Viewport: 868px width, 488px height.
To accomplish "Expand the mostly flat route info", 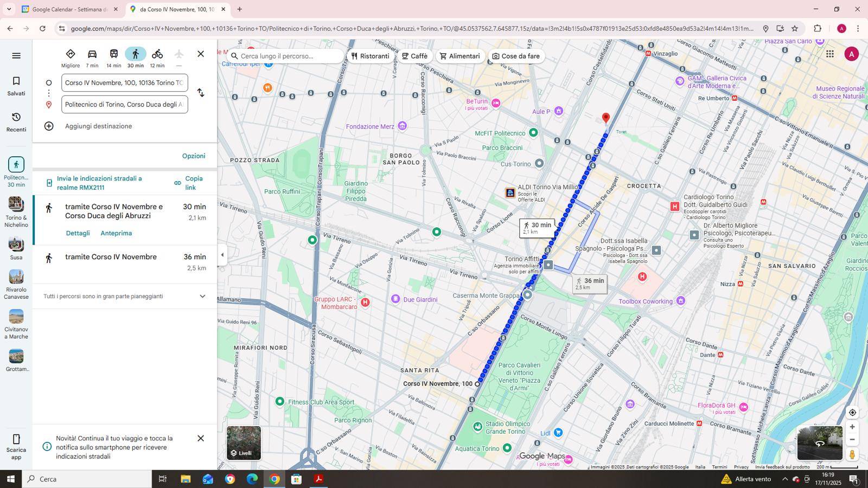I will [202, 297].
